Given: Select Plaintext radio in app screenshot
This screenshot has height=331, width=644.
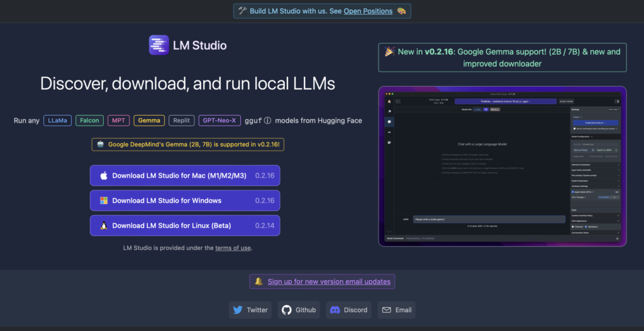Looking at the screenshot, I should [573, 226].
